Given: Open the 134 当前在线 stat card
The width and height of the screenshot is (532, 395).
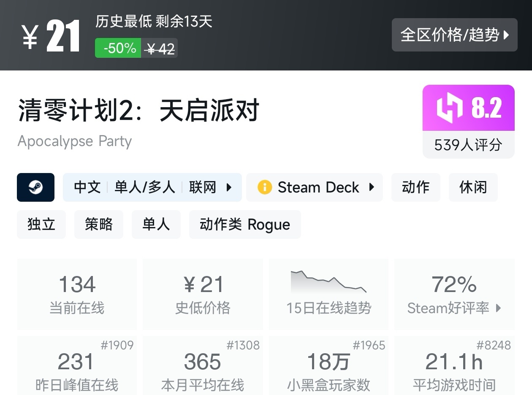Looking at the screenshot, I should [x=77, y=294].
